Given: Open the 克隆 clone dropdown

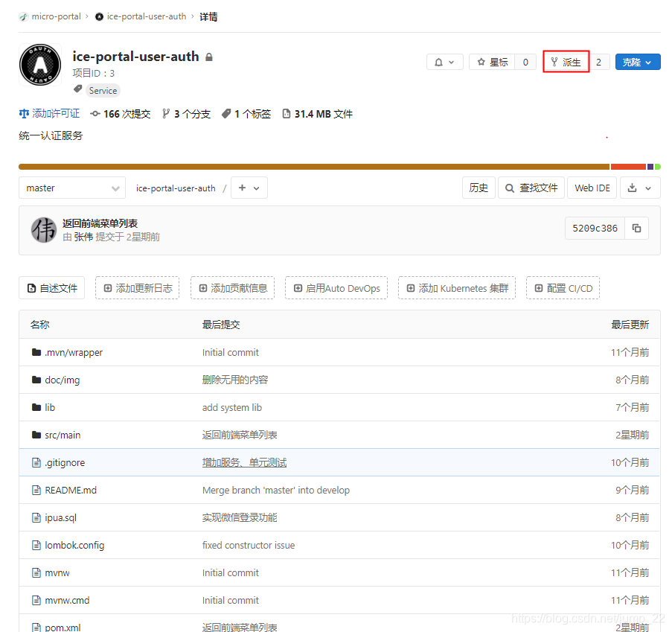Looking at the screenshot, I should [x=637, y=61].
